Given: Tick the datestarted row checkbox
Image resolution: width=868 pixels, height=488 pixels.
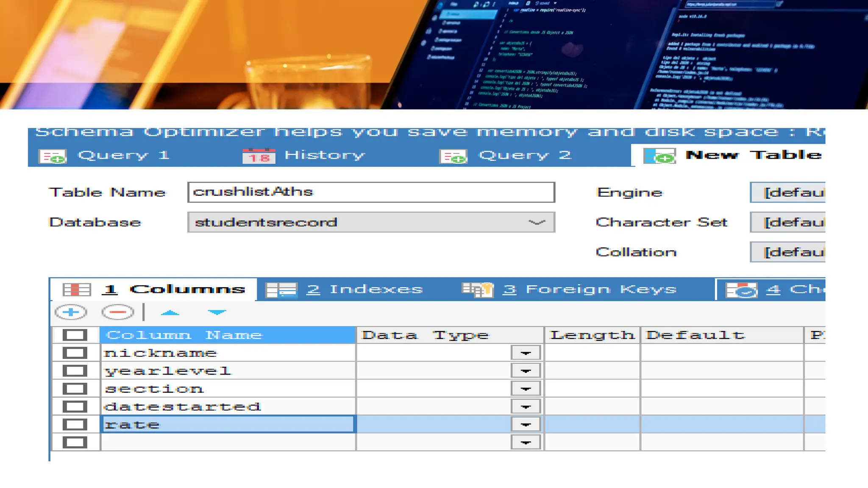Looking at the screenshot, I should [75, 407].
